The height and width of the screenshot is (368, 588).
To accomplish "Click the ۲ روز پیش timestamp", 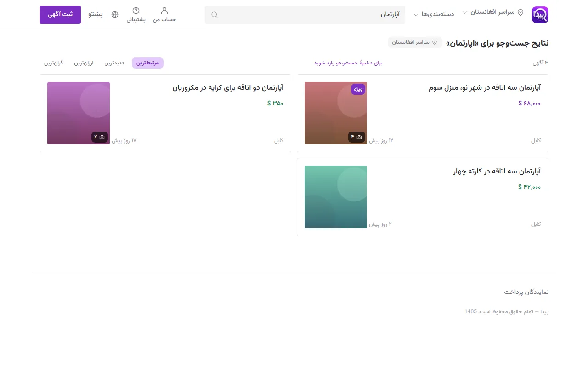I will 380,224.
